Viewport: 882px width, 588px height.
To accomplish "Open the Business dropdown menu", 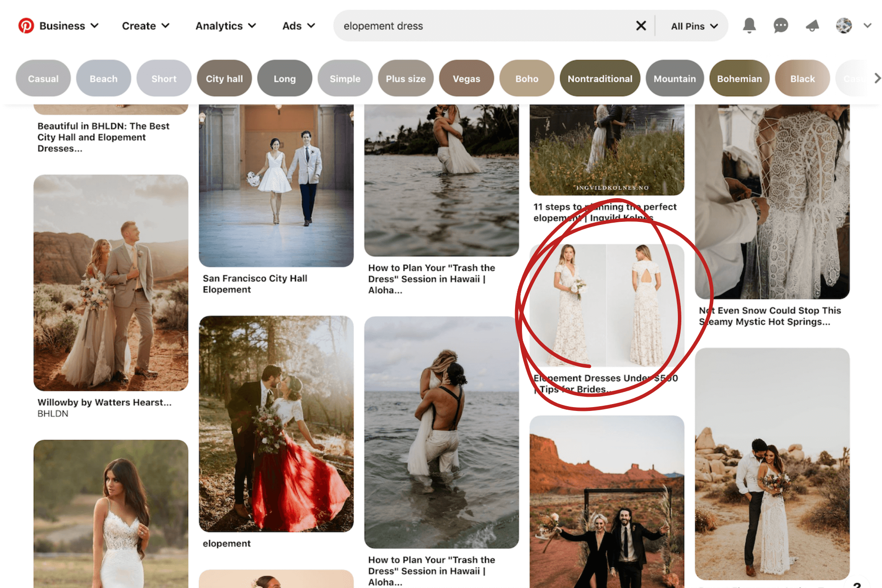I will 69,26.
